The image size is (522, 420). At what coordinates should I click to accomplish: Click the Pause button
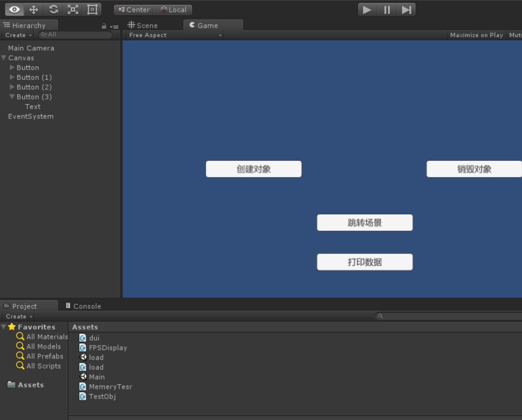387,10
